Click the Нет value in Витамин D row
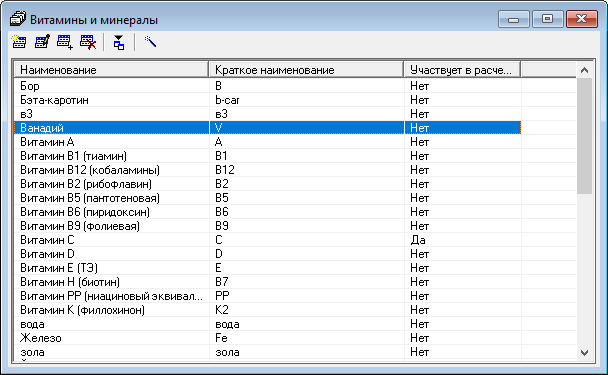Image resolution: width=608 pixels, height=375 pixels. 463,254
